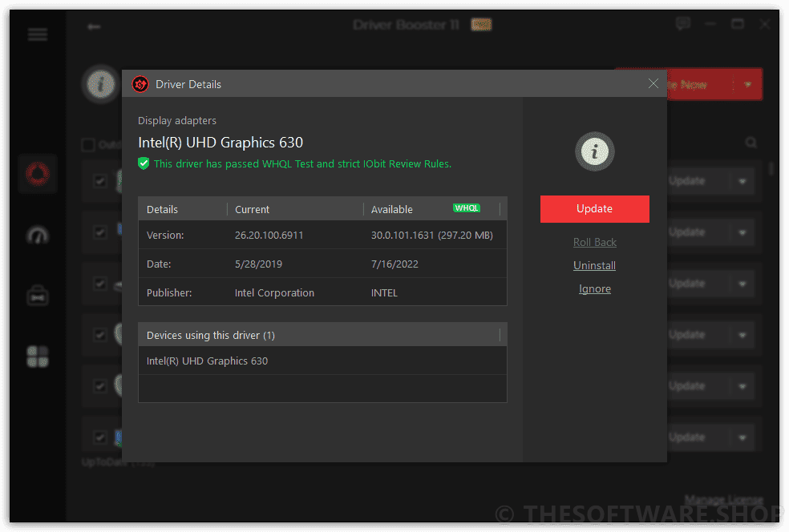This screenshot has width=789, height=532.
Task: Toggle the checkbox of the third driver row
Action: [x=100, y=284]
